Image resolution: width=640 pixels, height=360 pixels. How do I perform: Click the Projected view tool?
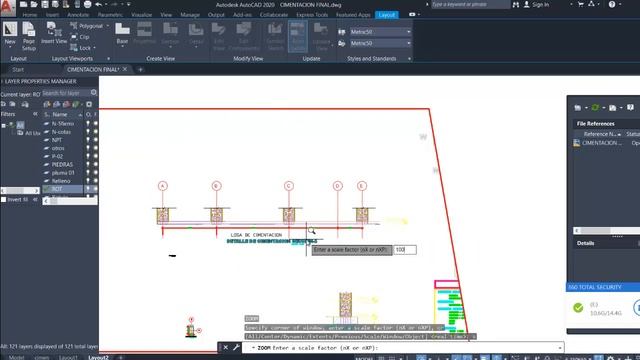click(x=144, y=33)
